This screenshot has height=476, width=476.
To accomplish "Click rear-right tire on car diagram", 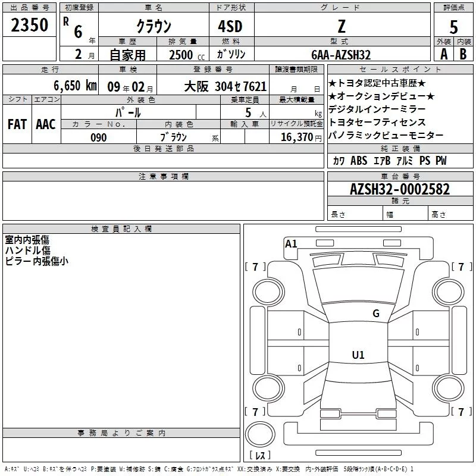I will point(448,389).
